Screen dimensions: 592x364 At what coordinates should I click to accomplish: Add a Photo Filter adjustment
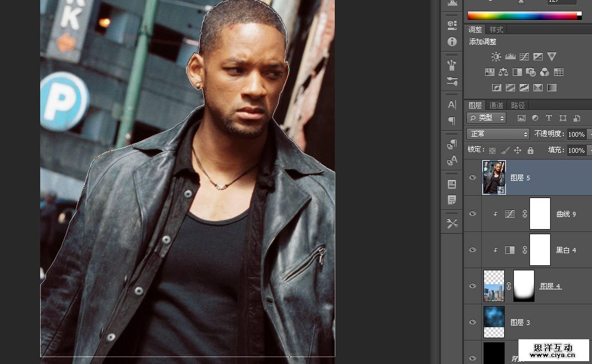pyautogui.click(x=531, y=72)
